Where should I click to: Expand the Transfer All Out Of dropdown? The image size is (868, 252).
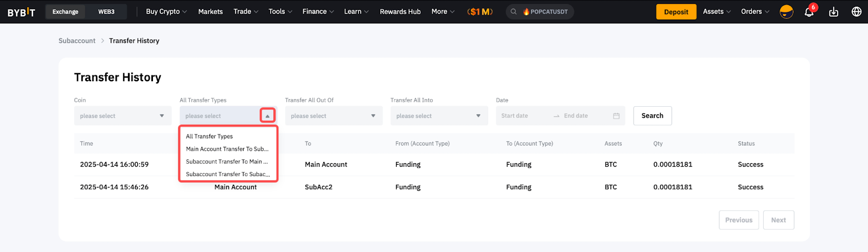tap(334, 116)
